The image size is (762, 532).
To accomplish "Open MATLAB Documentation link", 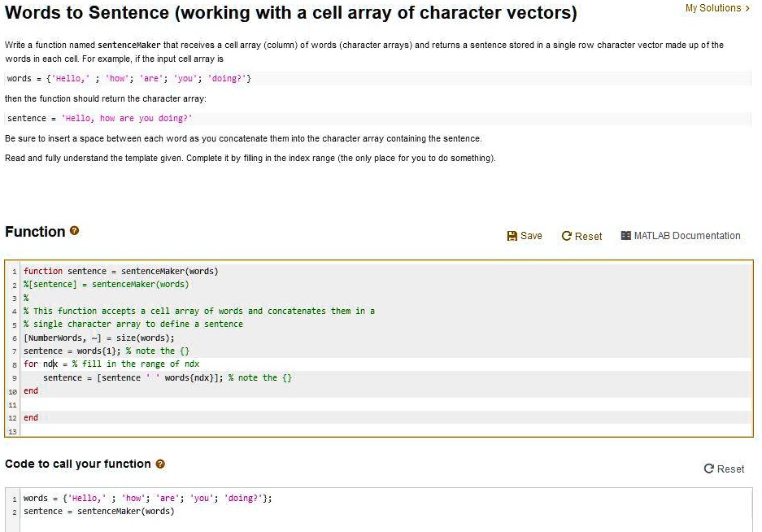I will coord(687,235).
